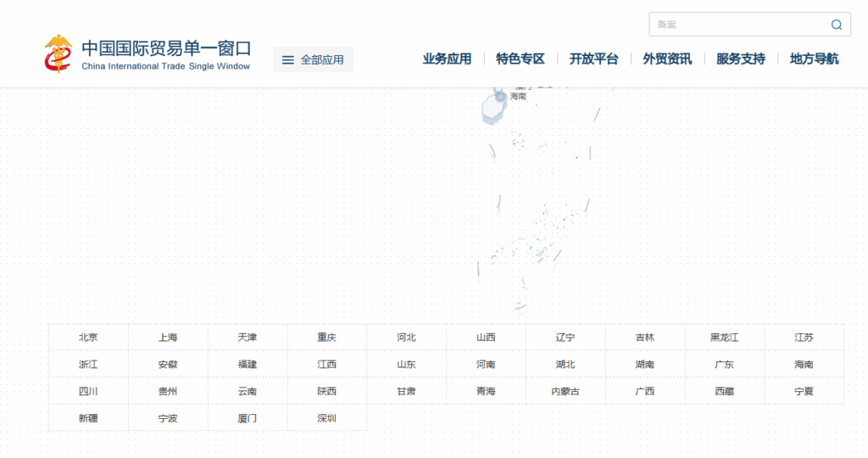Click the hamburger icon beside 全部应用

[x=288, y=60]
